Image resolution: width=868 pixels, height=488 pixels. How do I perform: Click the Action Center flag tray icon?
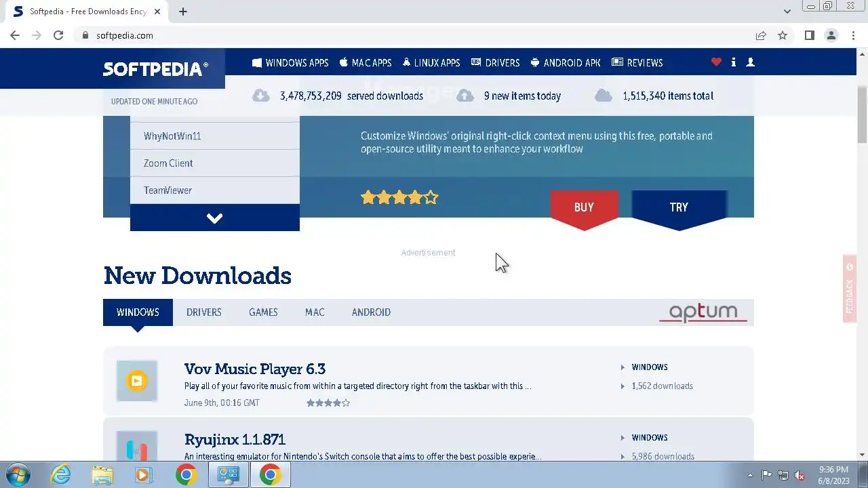point(766,475)
